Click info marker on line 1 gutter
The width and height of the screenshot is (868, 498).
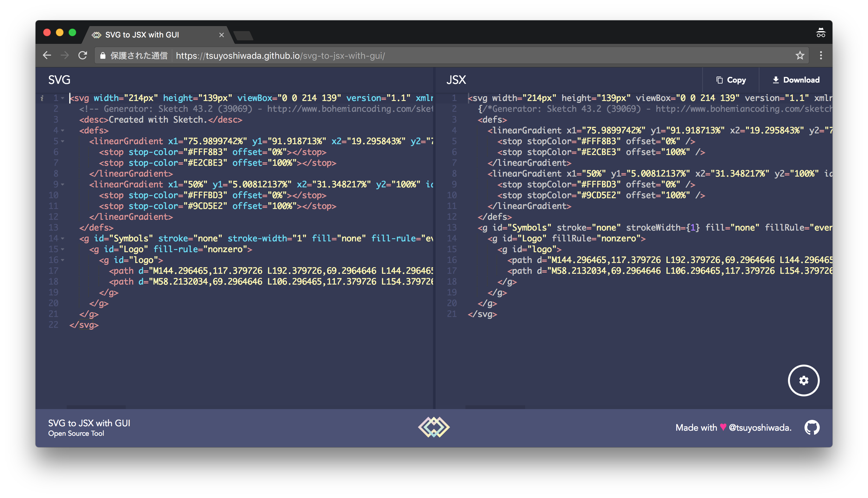tap(42, 98)
